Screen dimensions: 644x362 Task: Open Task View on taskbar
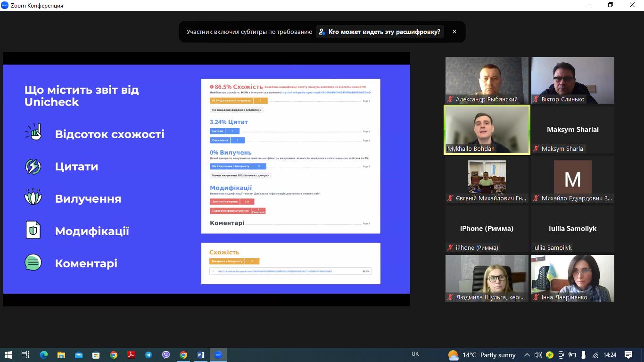pos(25,355)
